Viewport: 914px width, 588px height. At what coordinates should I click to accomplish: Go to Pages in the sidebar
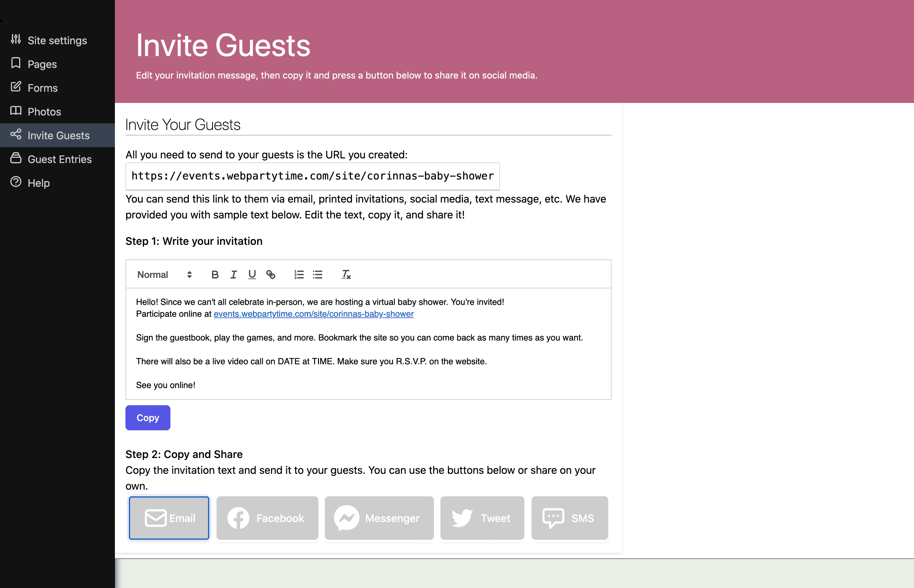42,64
